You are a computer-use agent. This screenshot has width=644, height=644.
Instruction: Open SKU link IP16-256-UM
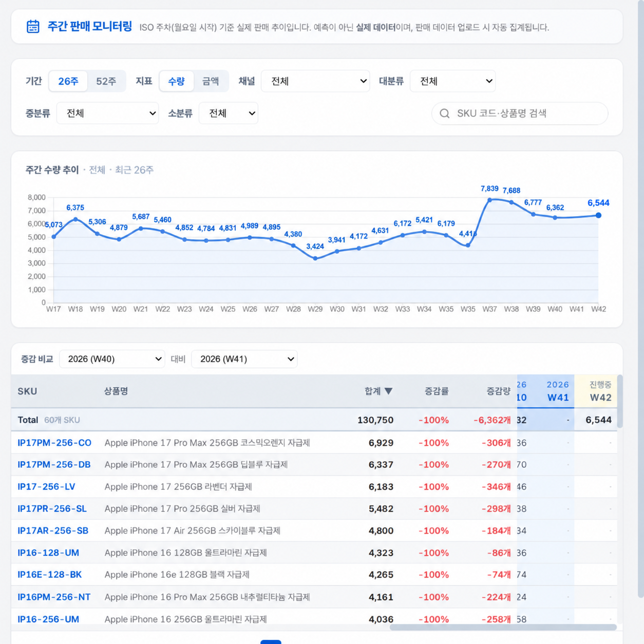click(x=48, y=619)
